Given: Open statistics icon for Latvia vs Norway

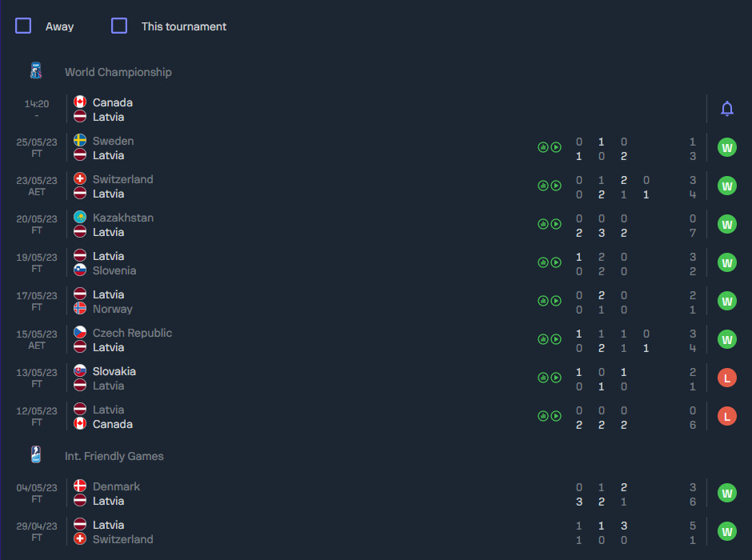Looking at the screenshot, I should [543, 301].
